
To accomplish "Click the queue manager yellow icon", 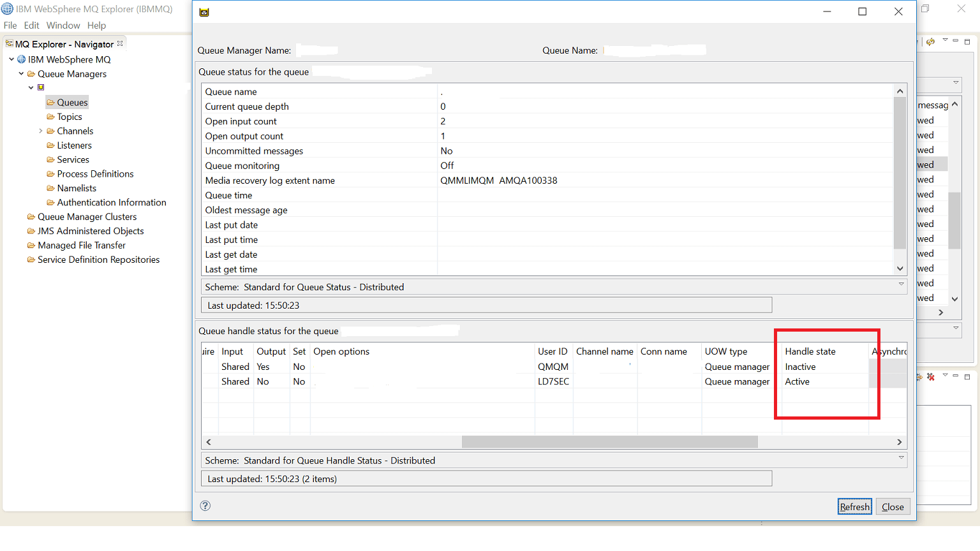I will tap(41, 87).
